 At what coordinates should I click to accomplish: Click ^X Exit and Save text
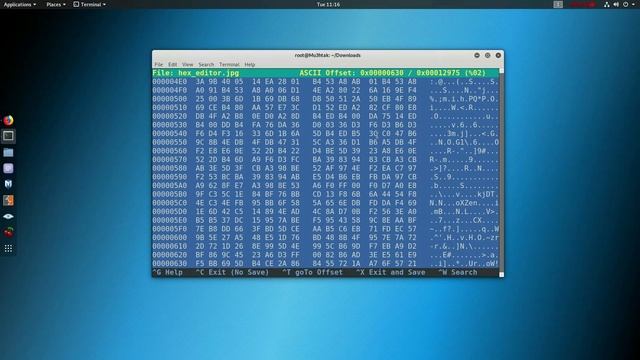390,272
